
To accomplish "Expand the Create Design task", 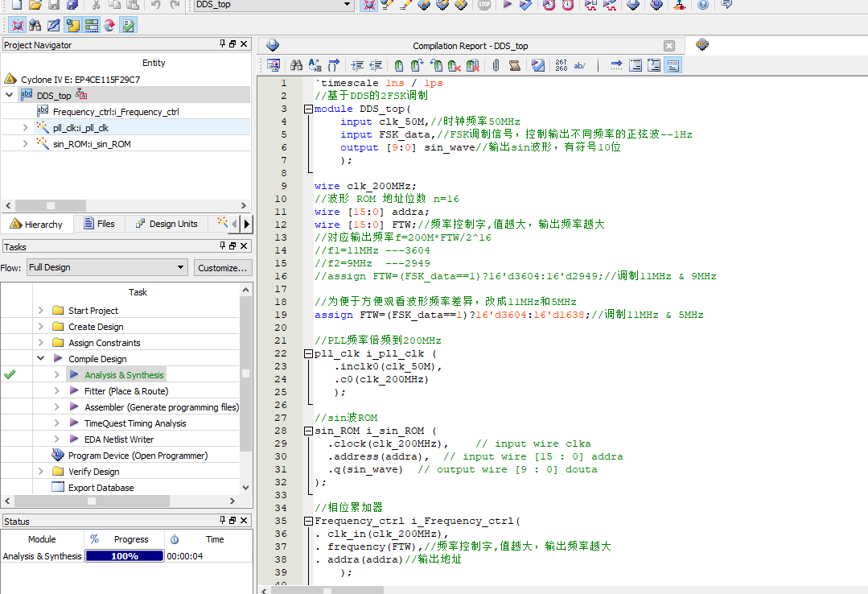I will point(40,326).
